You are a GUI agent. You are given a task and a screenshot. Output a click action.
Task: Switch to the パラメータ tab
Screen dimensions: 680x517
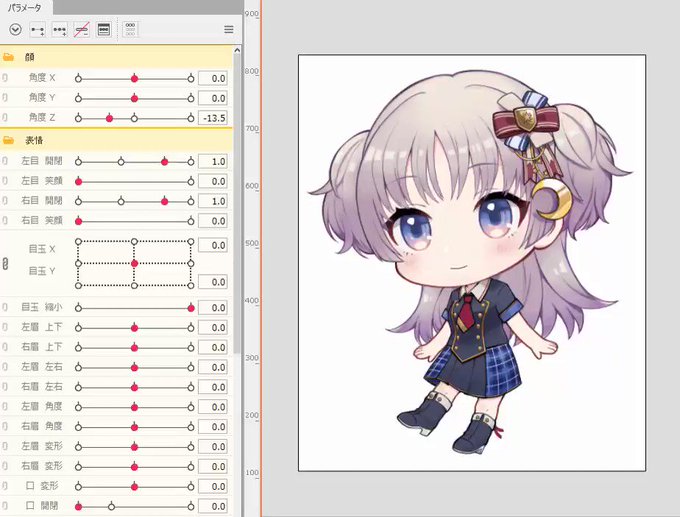pyautogui.click(x=25, y=7)
